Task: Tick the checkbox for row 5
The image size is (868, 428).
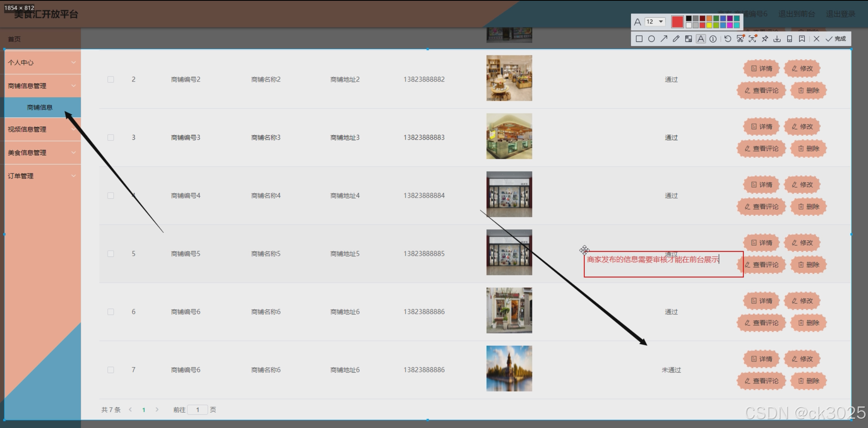Action: click(x=111, y=254)
